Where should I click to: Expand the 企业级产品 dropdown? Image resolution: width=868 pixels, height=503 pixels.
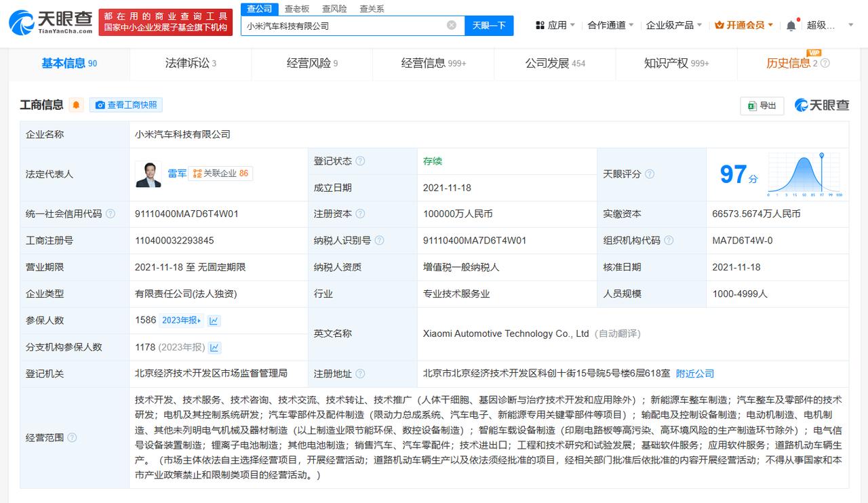675,25
